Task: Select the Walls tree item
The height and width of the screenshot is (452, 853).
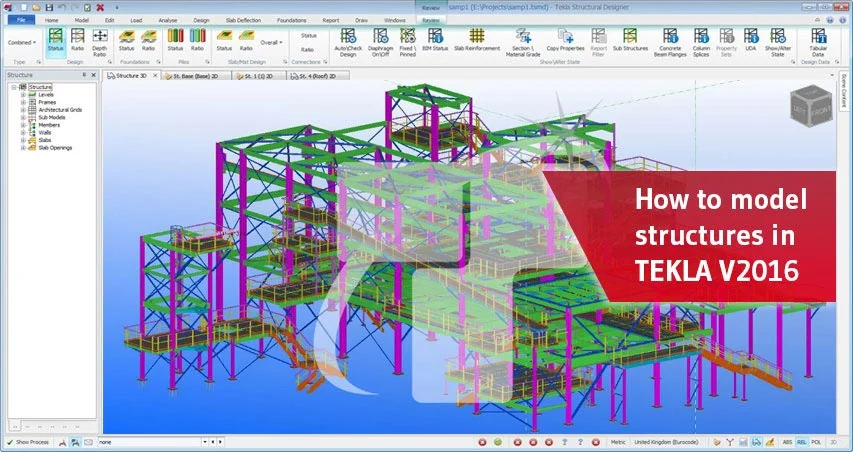Action: tap(45, 133)
